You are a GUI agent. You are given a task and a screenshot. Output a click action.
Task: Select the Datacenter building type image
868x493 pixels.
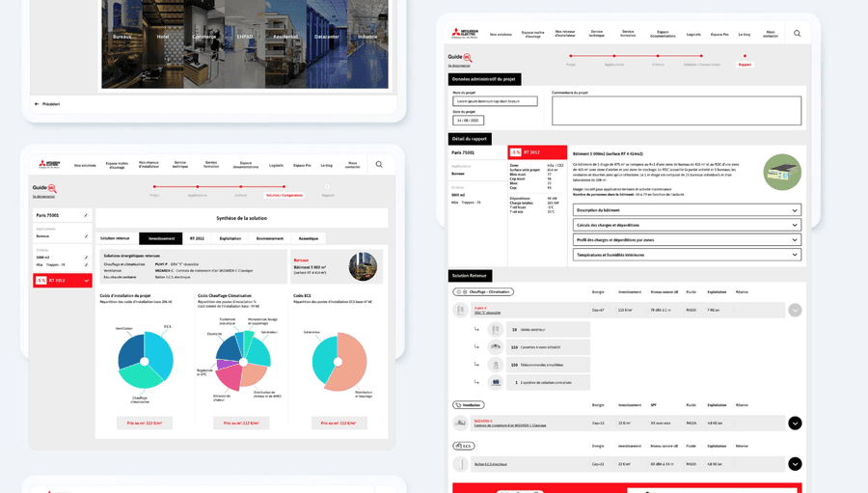coord(327,43)
